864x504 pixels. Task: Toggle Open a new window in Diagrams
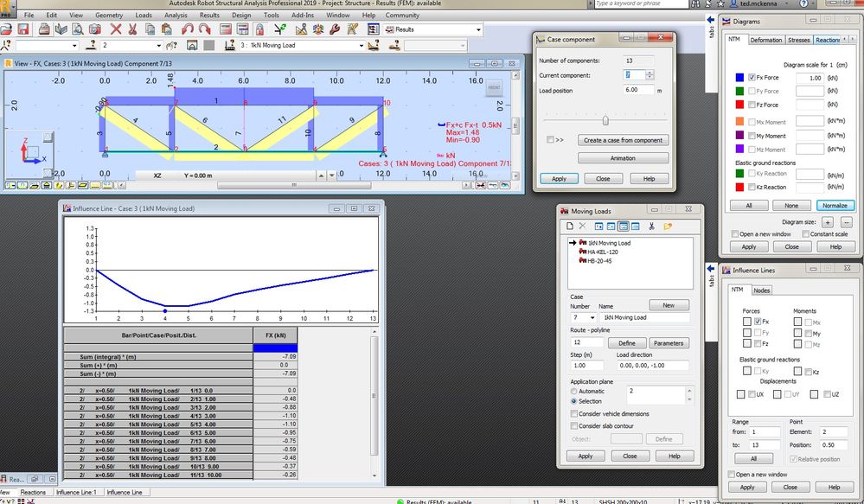tap(735, 234)
